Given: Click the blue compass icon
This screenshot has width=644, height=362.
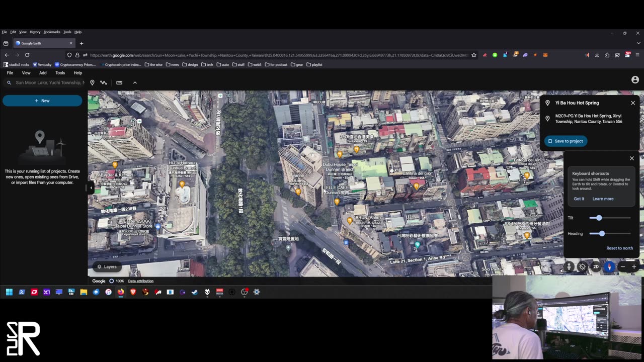Looking at the screenshot, I should pos(609,267).
